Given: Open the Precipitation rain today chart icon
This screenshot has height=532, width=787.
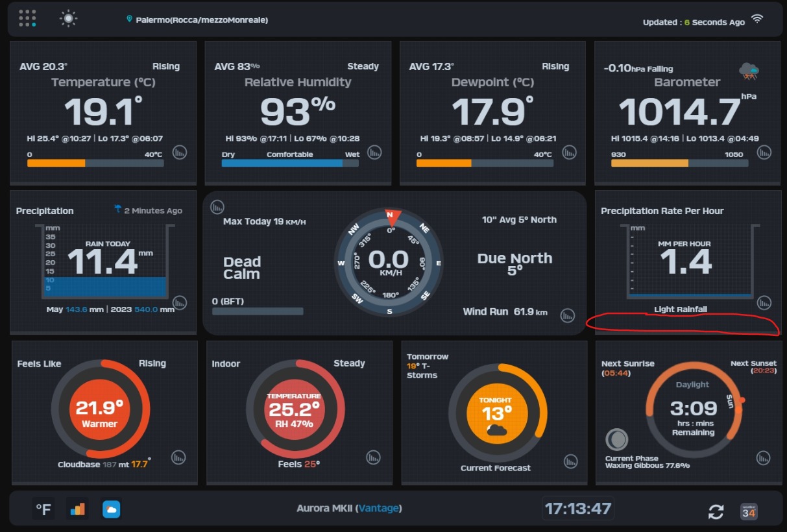Looking at the screenshot, I should [x=180, y=302].
